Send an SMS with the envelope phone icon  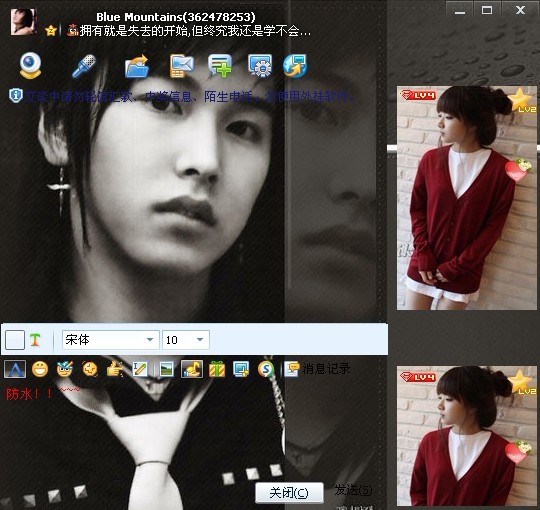click(181, 66)
